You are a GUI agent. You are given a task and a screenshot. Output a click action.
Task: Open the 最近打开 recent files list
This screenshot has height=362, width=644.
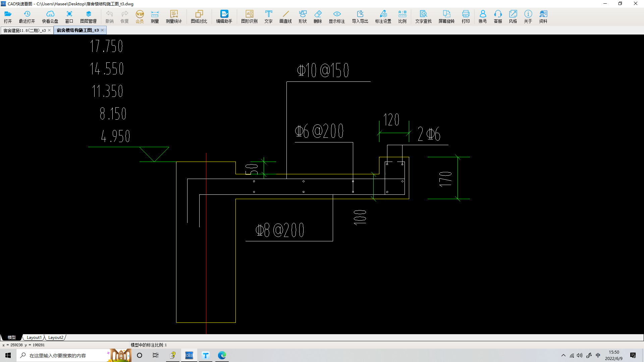click(27, 16)
